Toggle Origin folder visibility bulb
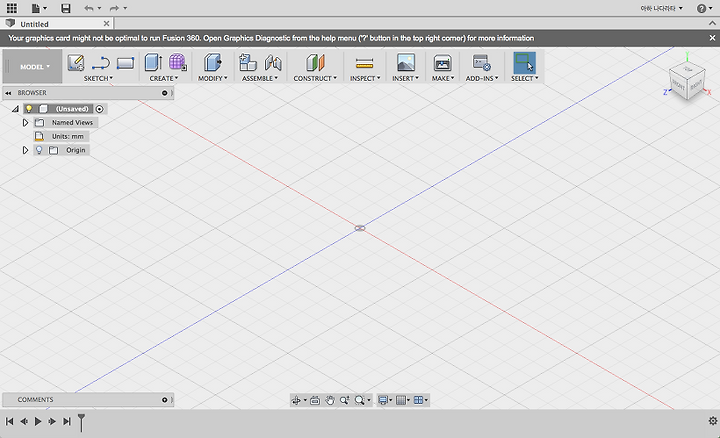This screenshot has width=720, height=438. pyautogui.click(x=39, y=150)
